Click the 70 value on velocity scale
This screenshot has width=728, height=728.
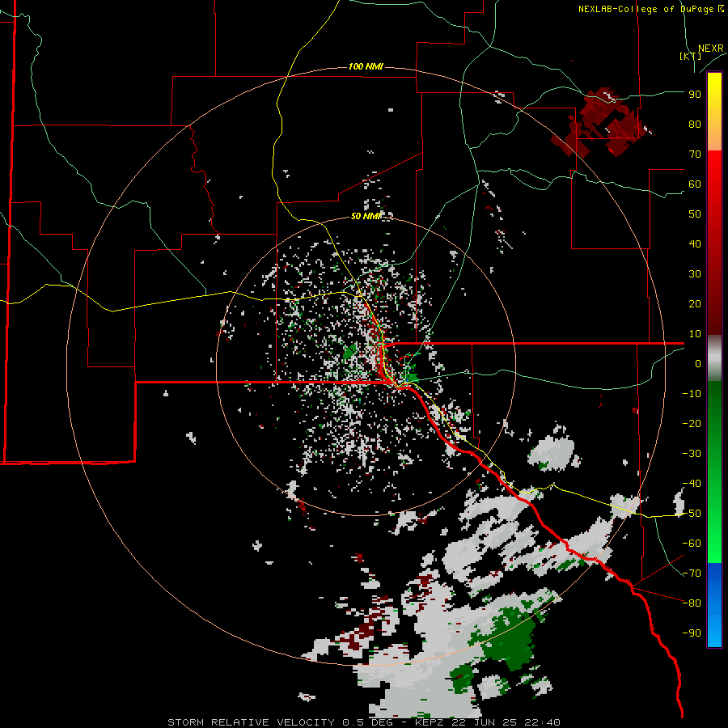click(x=695, y=154)
